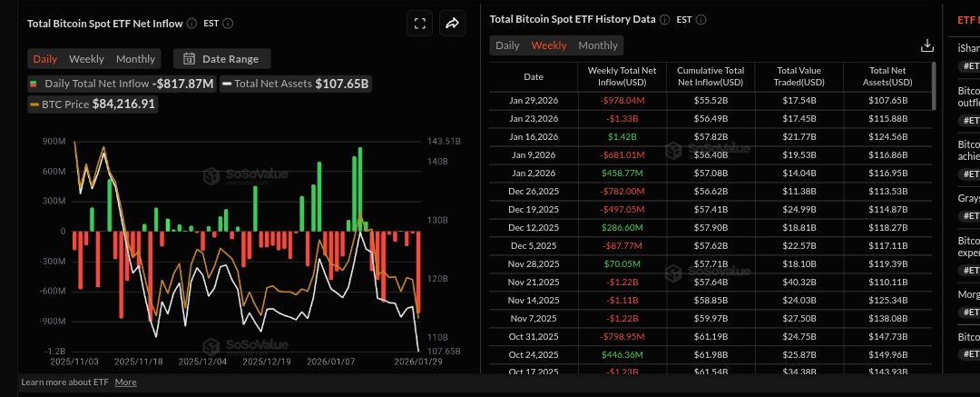Download the ETF history data table
The height and width of the screenshot is (397, 980).
point(926,45)
